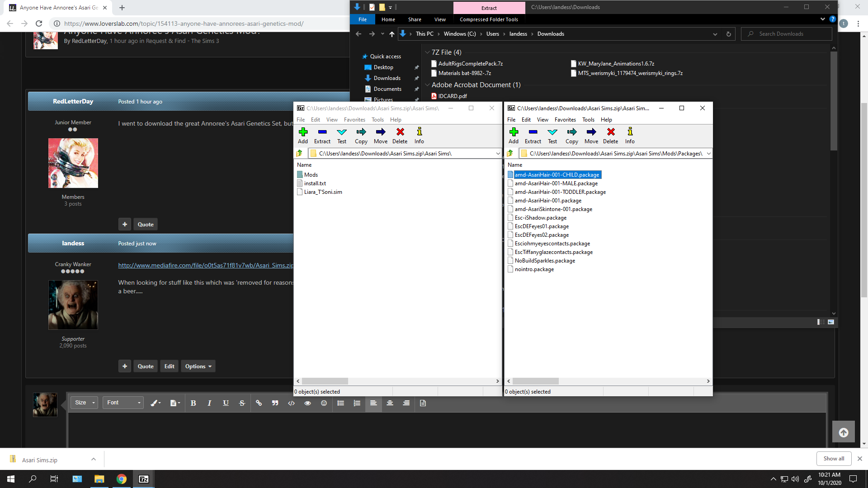Click Test in the Mods\Packages 7-Zip window
Screen dimensions: 868x488
click(x=552, y=136)
